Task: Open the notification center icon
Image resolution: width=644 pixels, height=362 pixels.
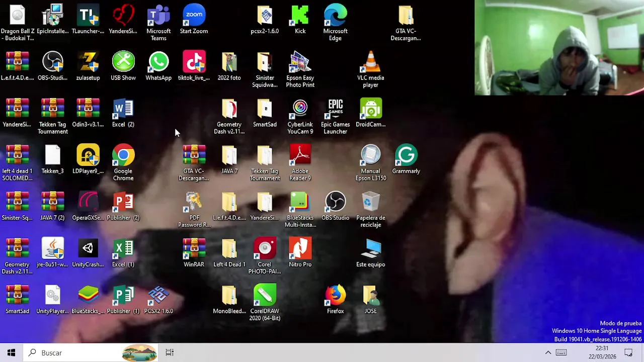Action: [628, 352]
